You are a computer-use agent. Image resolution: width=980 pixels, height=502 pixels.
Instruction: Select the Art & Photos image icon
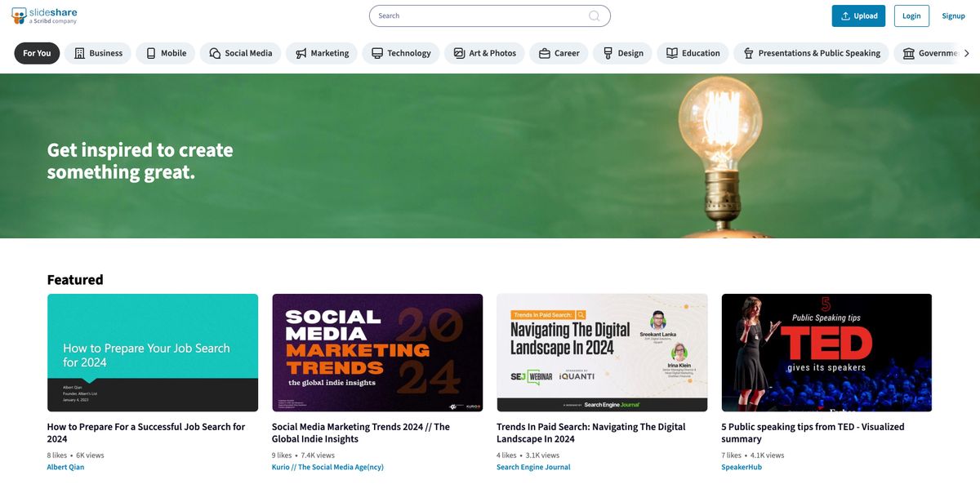coord(459,53)
